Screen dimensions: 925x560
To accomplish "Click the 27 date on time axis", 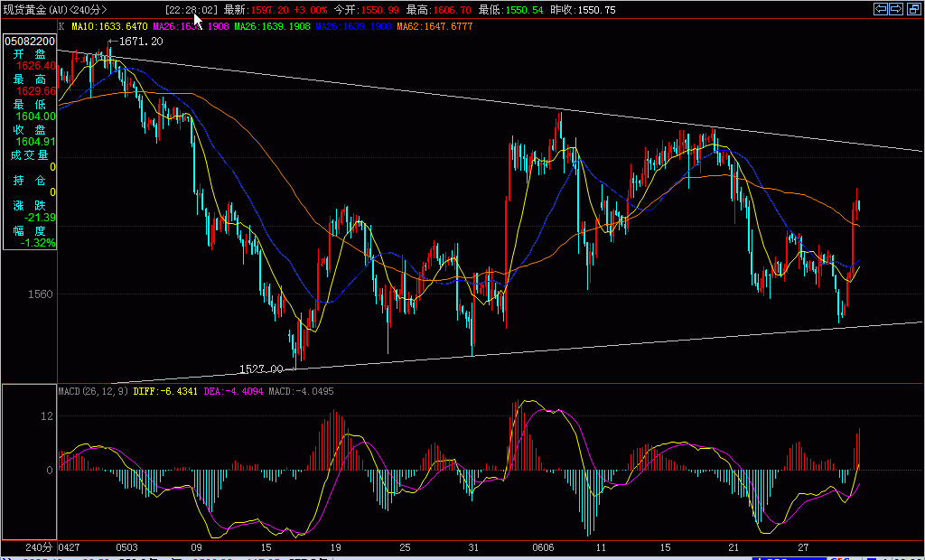I will point(803,546).
